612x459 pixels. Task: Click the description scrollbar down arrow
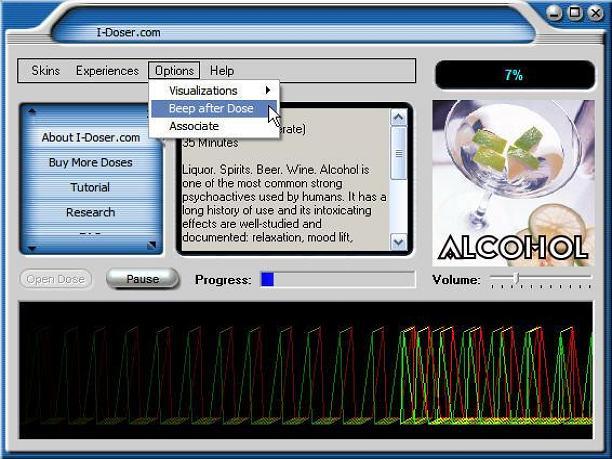[x=399, y=242]
